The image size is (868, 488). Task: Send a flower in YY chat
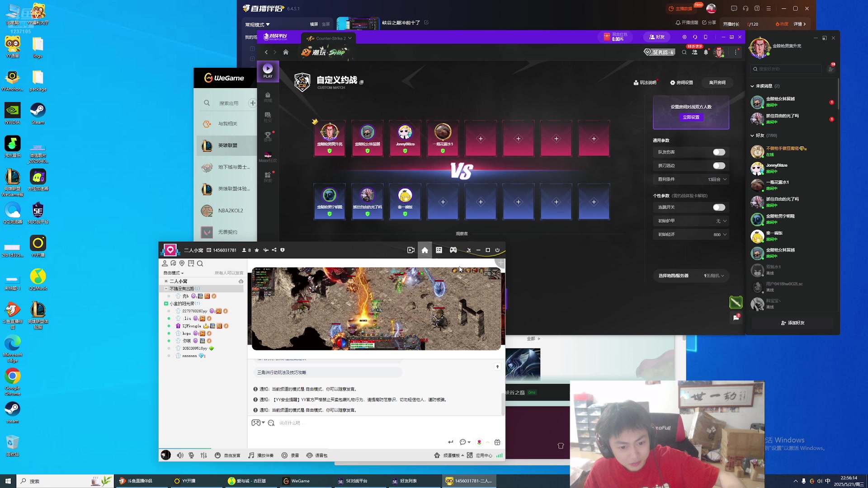tap(479, 442)
